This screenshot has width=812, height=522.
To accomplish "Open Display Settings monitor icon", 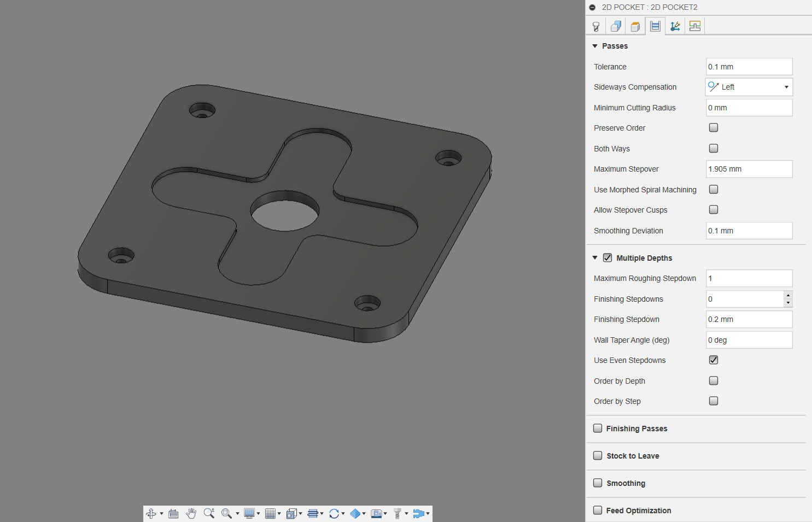I will 249,513.
